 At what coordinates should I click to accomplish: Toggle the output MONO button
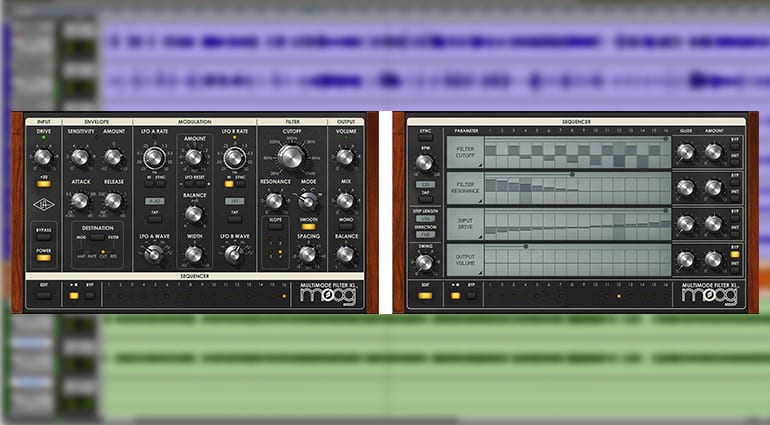[x=346, y=227]
